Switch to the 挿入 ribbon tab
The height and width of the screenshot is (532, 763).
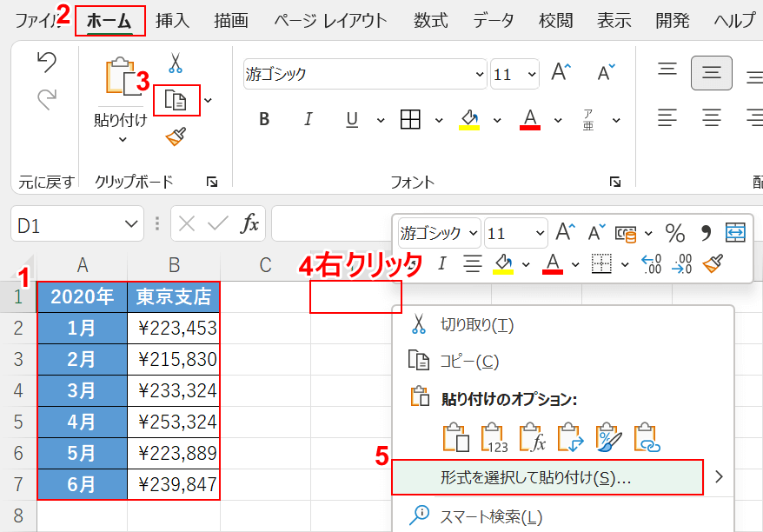coord(172,21)
